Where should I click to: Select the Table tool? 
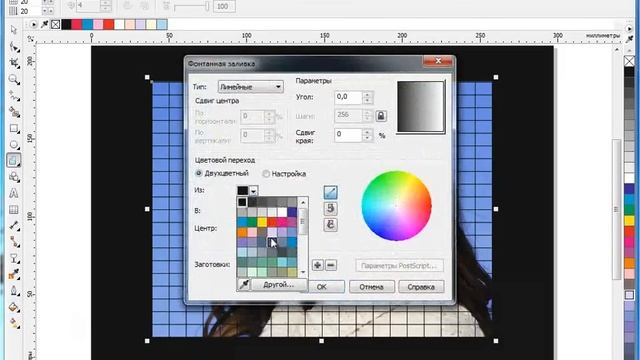[x=14, y=209]
